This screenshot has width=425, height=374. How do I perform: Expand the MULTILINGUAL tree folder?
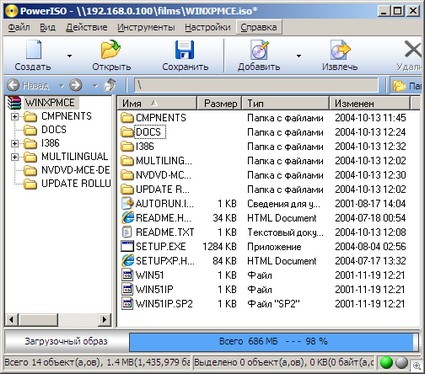click(x=15, y=157)
